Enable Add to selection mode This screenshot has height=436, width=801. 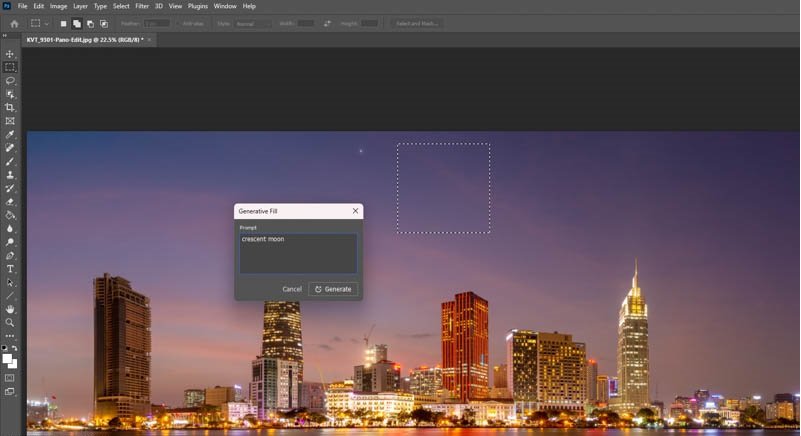(77, 23)
